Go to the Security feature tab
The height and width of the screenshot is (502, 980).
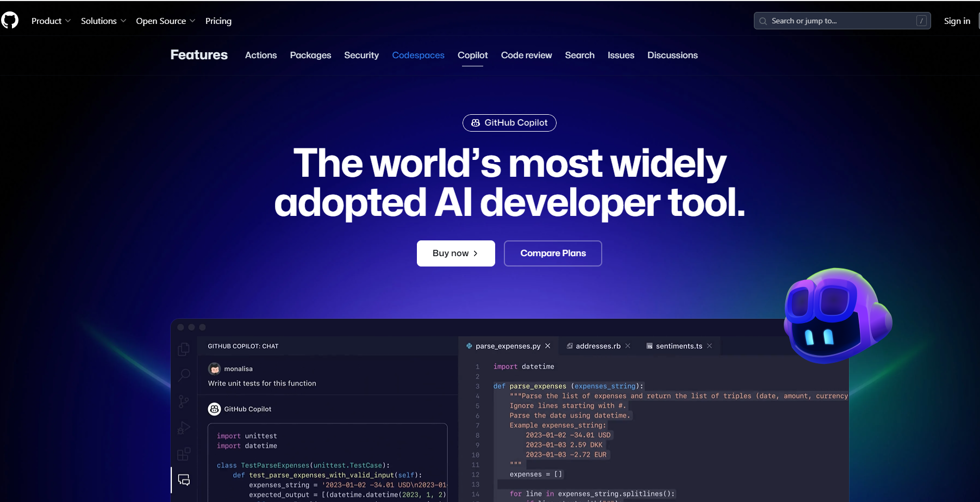[x=361, y=55]
